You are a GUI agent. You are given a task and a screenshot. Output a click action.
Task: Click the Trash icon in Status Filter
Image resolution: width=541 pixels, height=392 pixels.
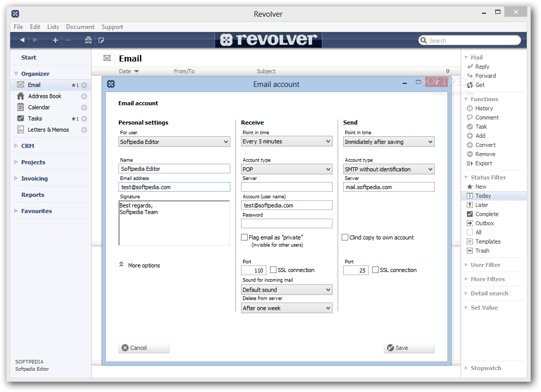click(x=470, y=251)
